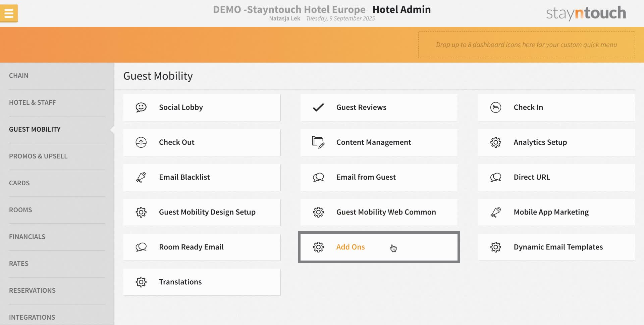Viewport: 644px width, 325px height.
Task: Open the Check Out settings
Action: 202,142
